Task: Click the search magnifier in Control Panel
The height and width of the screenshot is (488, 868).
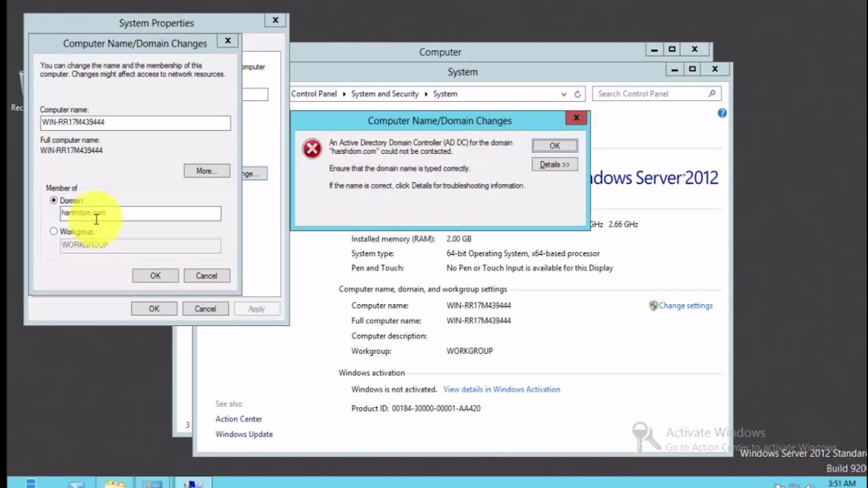Action: pyautogui.click(x=712, y=94)
